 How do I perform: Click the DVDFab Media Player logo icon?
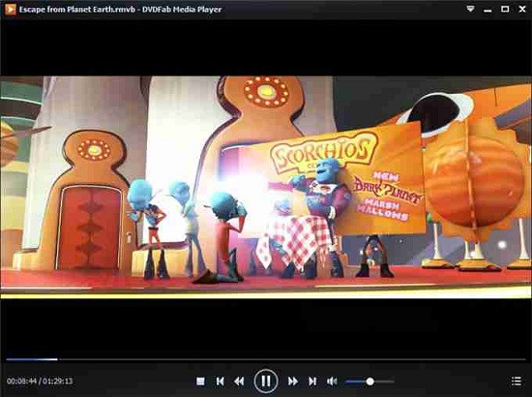[x=11, y=9]
